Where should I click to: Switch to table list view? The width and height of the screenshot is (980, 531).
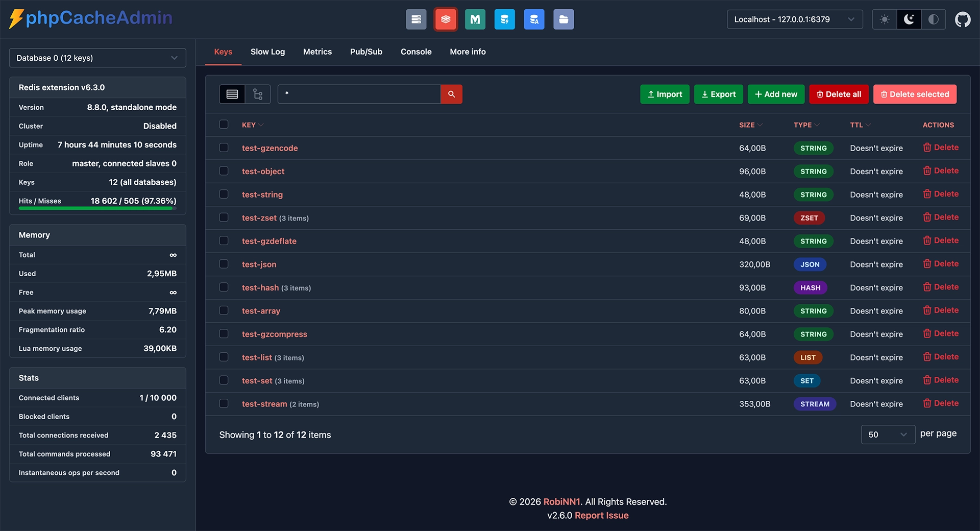coord(232,94)
